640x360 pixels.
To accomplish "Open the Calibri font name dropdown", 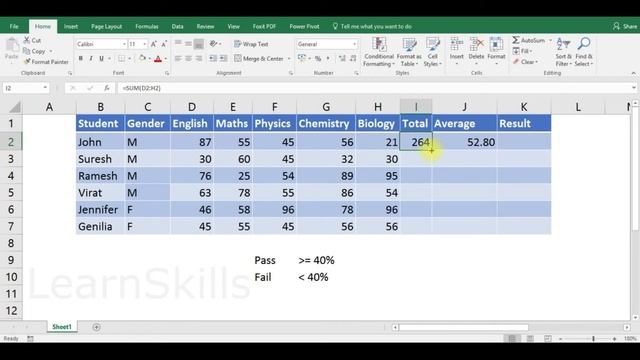I will pos(124,44).
